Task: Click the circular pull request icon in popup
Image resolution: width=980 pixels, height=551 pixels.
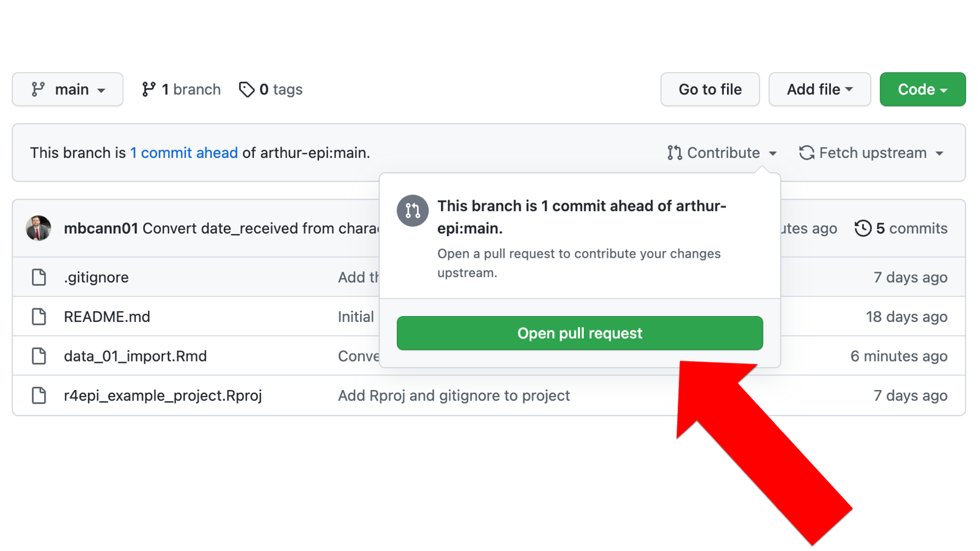Action: tap(412, 211)
